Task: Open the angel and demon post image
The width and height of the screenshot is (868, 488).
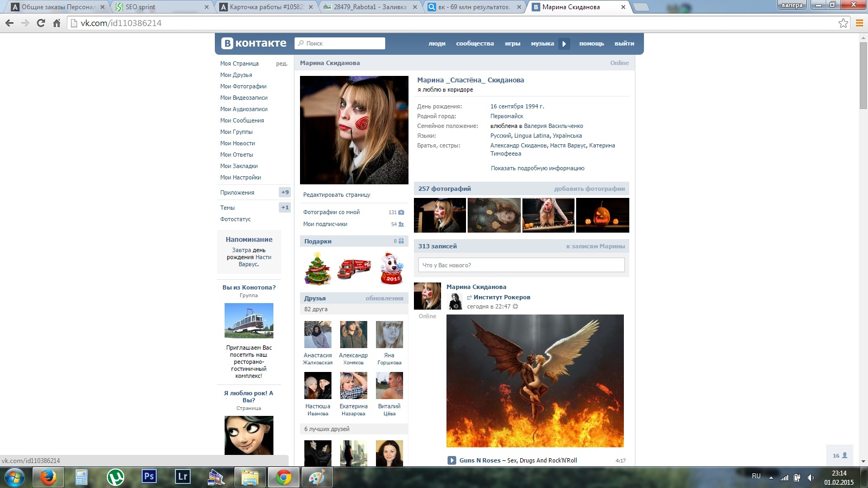Action: pos(535,381)
